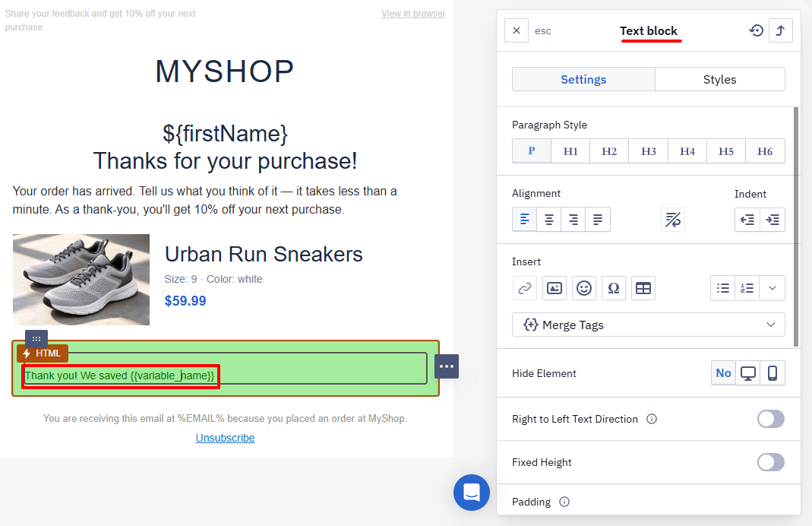Open the chat support bubble
Image resolution: width=812 pixels, height=526 pixels.
pyautogui.click(x=471, y=493)
